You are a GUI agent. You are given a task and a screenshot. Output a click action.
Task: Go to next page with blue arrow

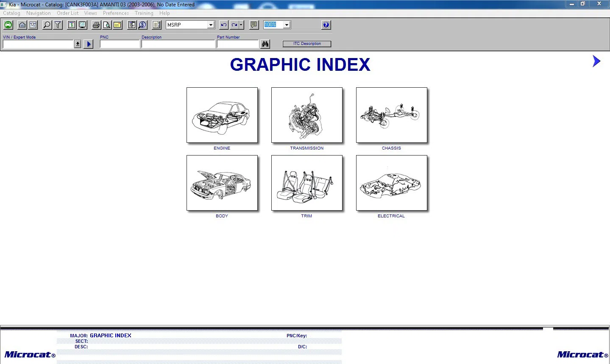coord(596,61)
